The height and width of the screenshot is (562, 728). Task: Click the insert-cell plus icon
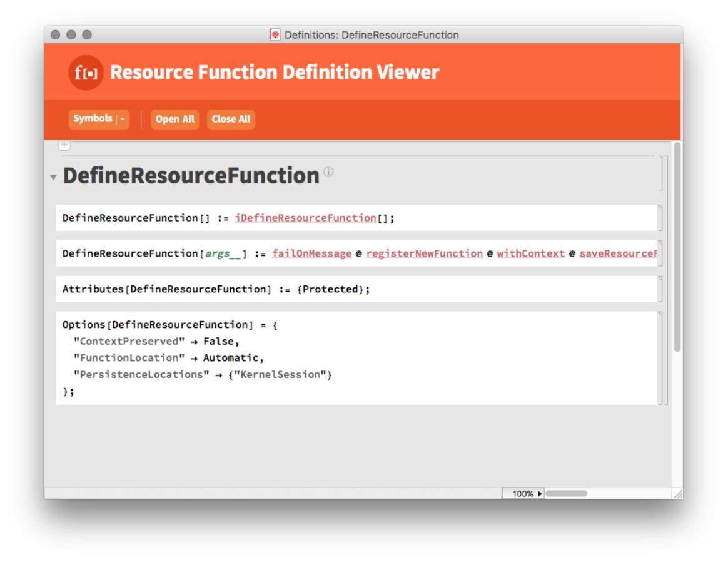click(64, 145)
